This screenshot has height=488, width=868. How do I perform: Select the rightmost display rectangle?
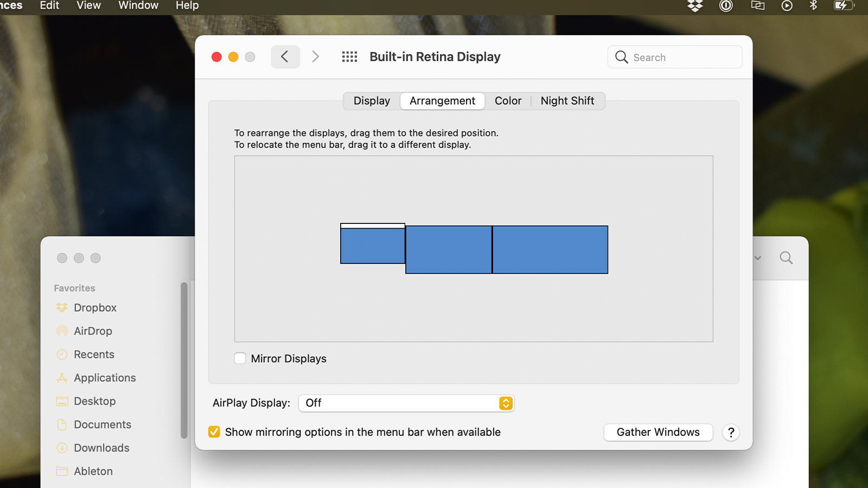pos(550,250)
